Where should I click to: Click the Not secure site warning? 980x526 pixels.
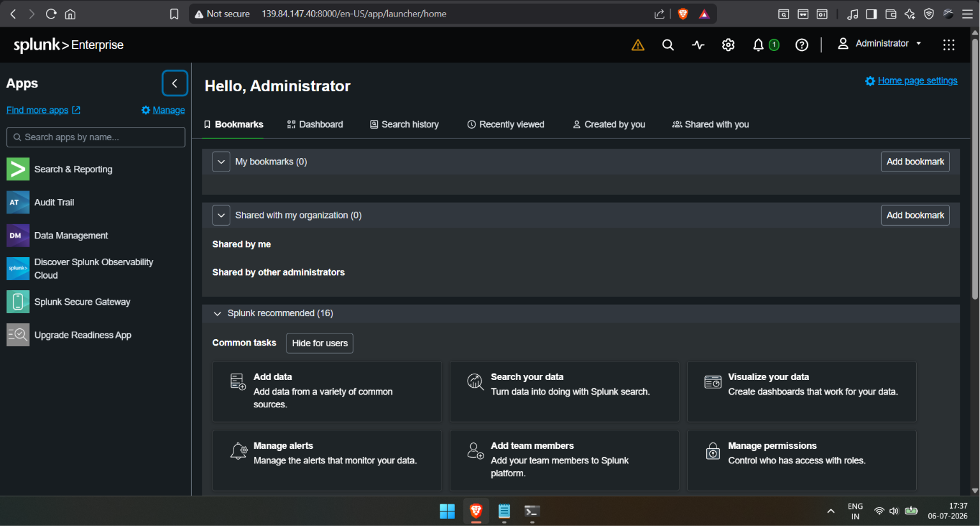(222, 14)
